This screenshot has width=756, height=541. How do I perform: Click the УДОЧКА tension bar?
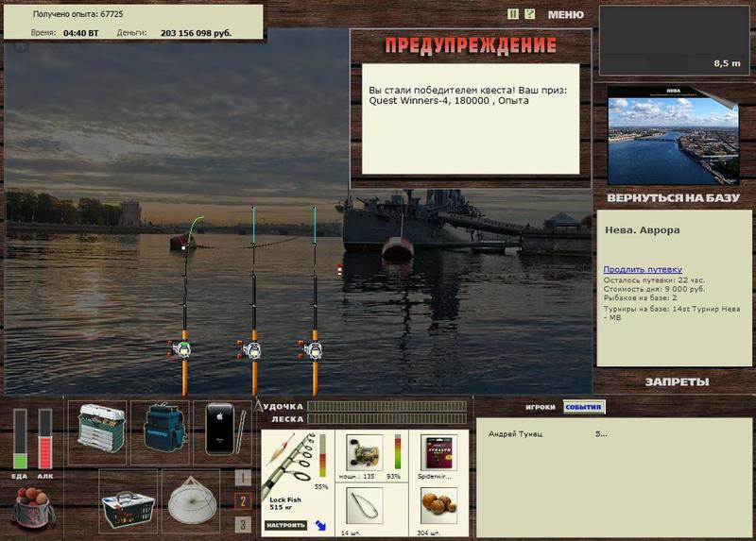pyautogui.click(x=387, y=407)
